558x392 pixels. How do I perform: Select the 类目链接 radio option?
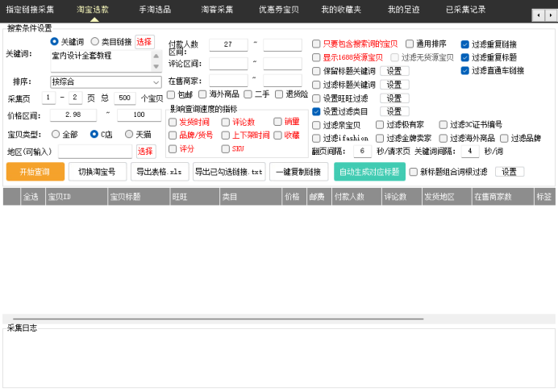[95, 41]
